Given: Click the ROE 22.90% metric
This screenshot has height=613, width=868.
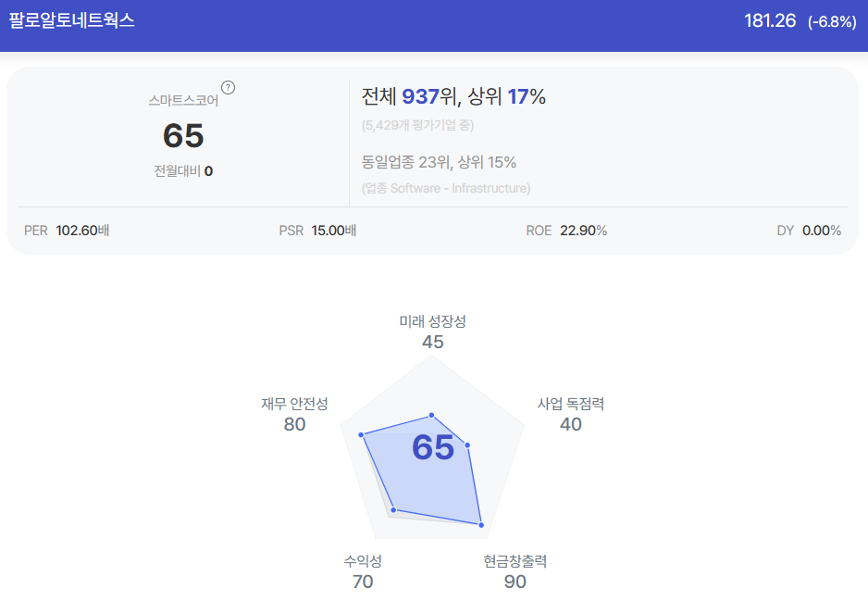Looking at the screenshot, I should [x=566, y=231].
